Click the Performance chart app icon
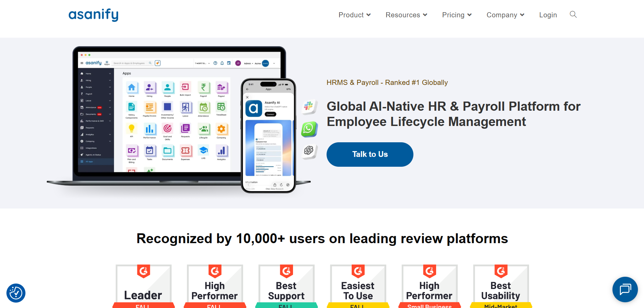The height and width of the screenshot is (308, 644). (x=150, y=129)
